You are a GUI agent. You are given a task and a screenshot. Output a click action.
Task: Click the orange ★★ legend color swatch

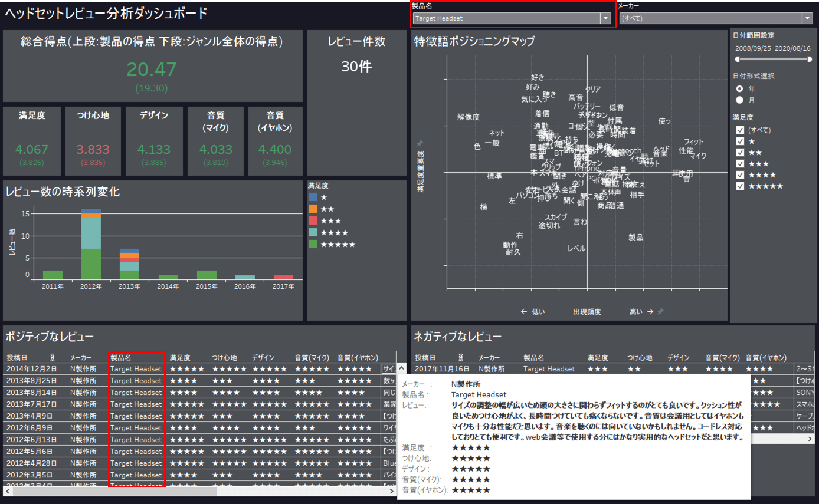coord(313,209)
